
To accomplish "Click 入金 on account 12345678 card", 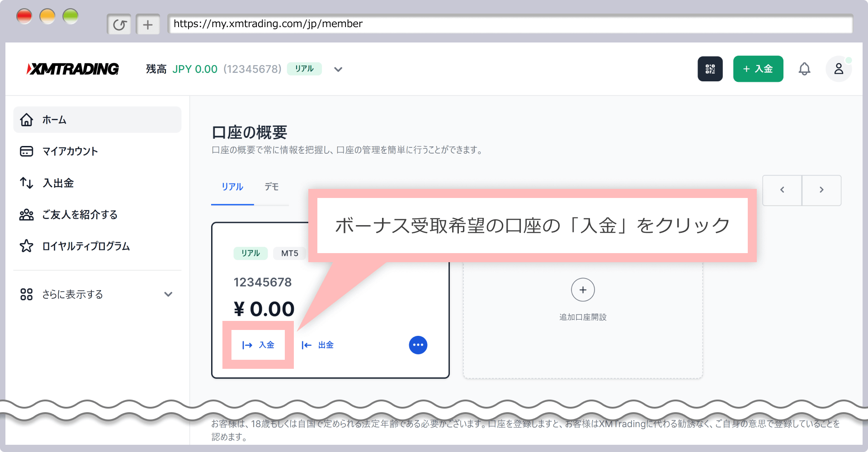I will click(258, 345).
